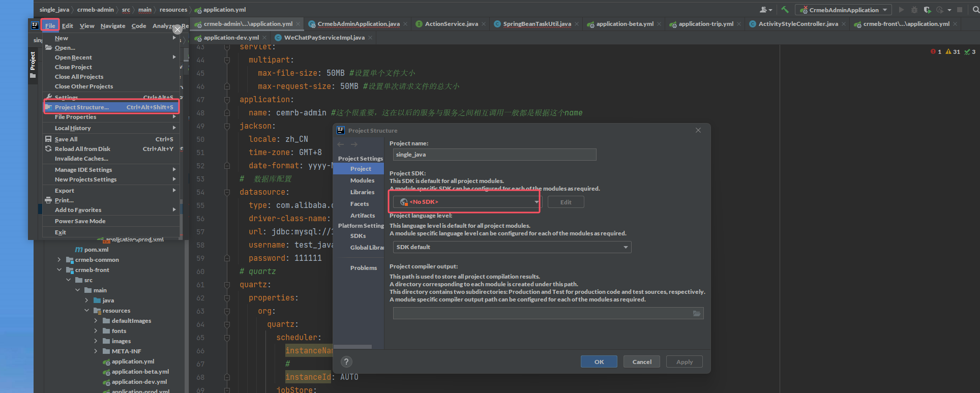The width and height of the screenshot is (980, 393).
Task: Click back arrow in Project Structure dialog
Action: point(341,144)
